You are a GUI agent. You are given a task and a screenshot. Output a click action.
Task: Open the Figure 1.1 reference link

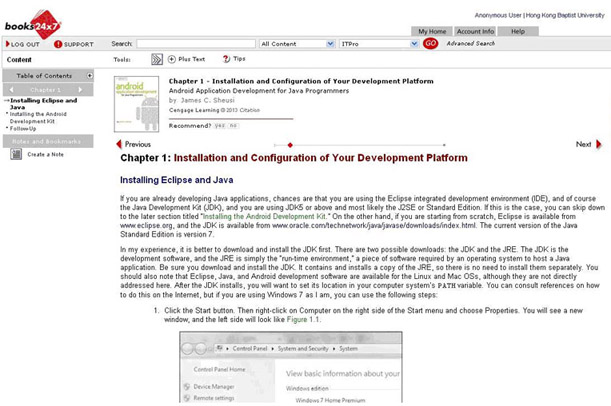coord(303,320)
